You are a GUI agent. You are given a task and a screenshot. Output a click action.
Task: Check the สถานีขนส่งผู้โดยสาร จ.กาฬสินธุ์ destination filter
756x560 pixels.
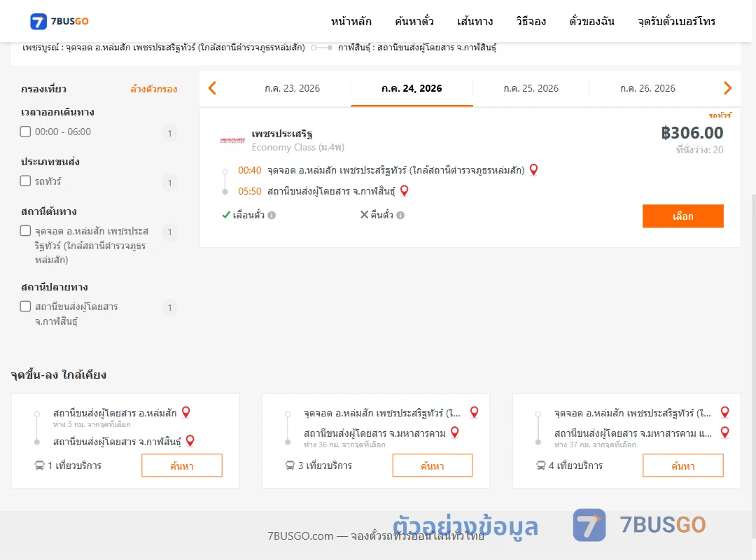pos(26,307)
